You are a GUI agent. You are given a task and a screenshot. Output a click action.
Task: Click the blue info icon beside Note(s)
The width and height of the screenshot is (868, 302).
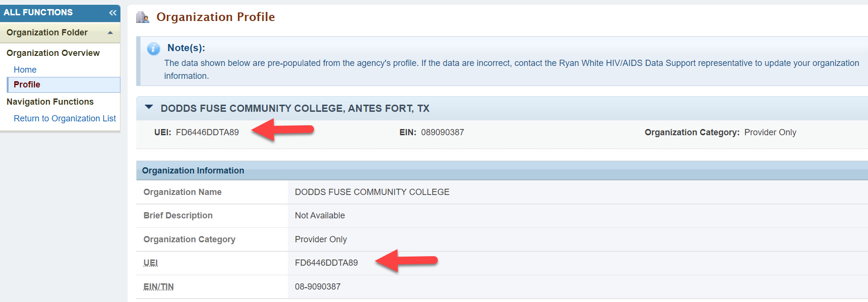click(x=153, y=49)
